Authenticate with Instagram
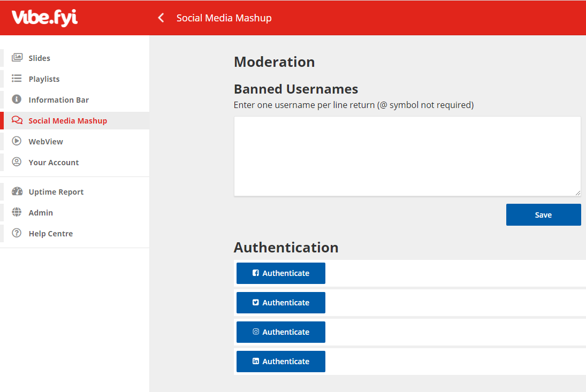 pyautogui.click(x=280, y=332)
